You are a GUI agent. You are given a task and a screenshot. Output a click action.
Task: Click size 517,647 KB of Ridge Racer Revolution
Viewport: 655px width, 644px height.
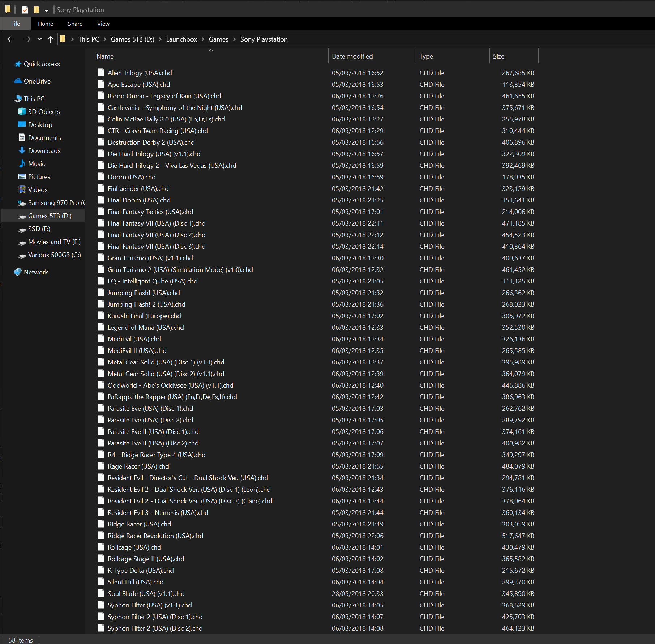pos(518,536)
